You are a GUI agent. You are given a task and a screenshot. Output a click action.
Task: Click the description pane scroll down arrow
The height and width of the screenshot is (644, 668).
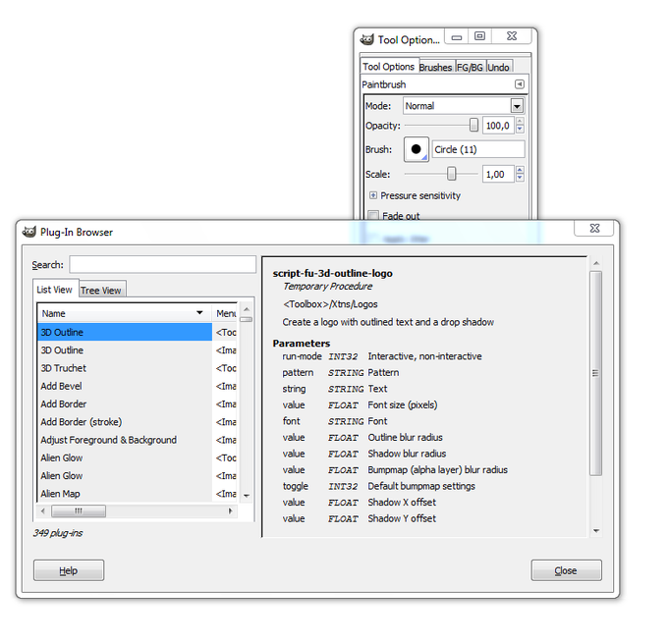point(596,531)
